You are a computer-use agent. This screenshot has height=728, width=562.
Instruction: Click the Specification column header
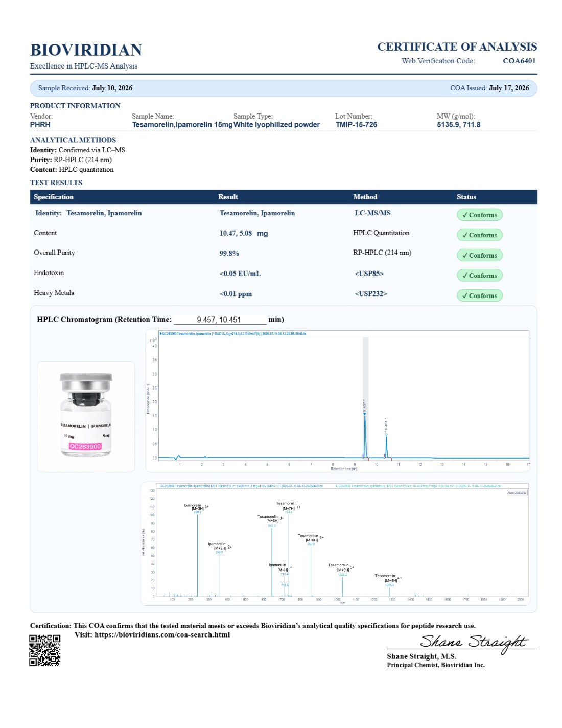click(x=54, y=197)
